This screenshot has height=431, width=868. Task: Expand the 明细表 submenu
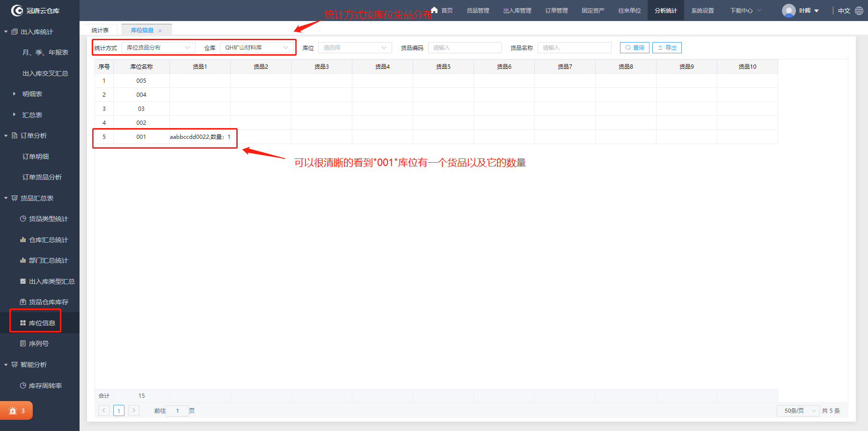[15, 94]
